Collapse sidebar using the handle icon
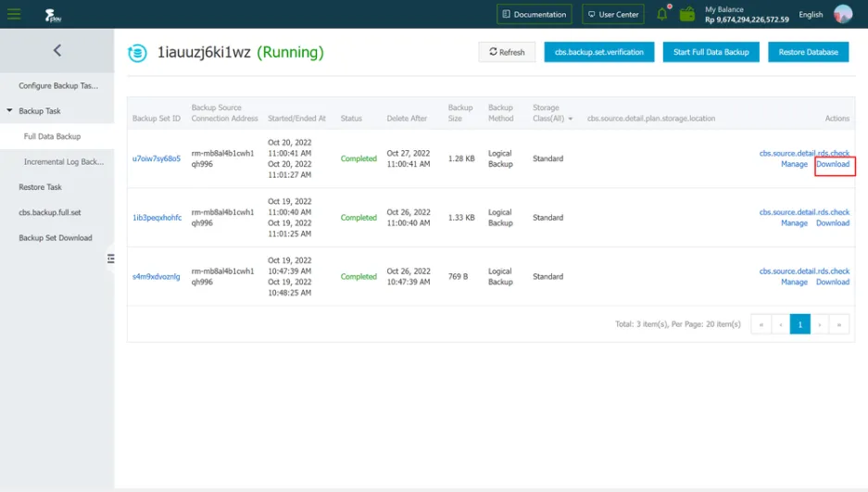Image resolution: width=868 pixels, height=492 pixels. 111,259
